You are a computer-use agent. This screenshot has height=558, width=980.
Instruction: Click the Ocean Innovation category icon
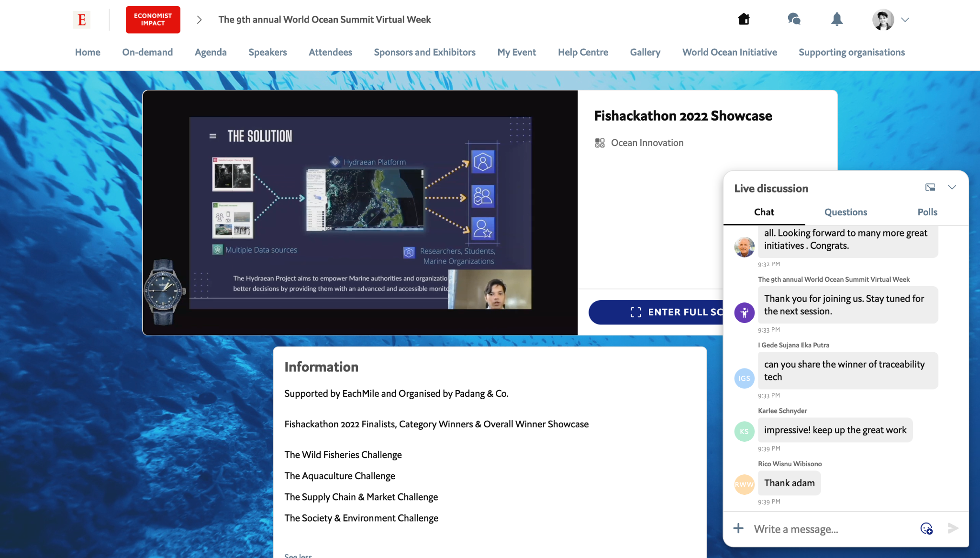pyautogui.click(x=600, y=143)
